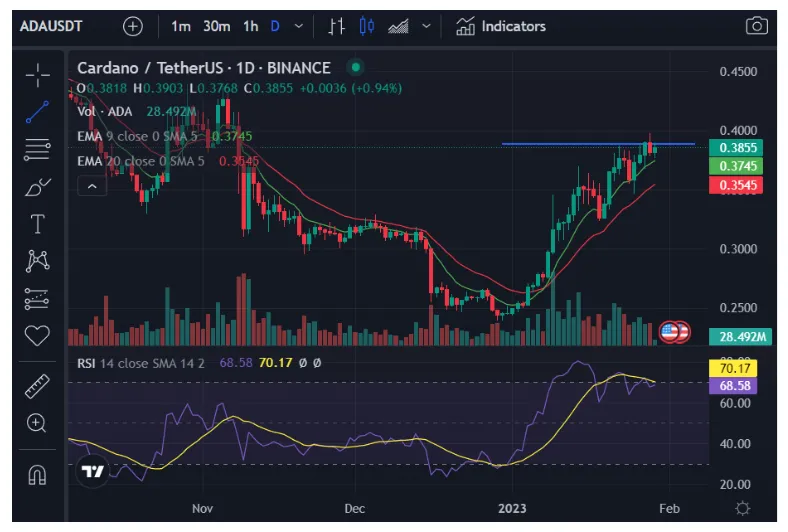Select the D daily timeframe
The height and width of the screenshot is (532, 788).
pyautogui.click(x=275, y=26)
